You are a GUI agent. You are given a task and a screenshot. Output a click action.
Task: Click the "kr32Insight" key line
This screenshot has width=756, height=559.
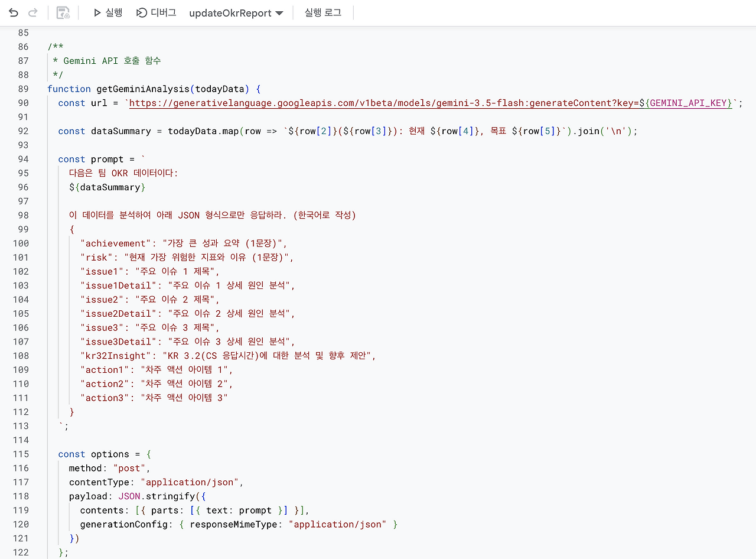tap(228, 356)
